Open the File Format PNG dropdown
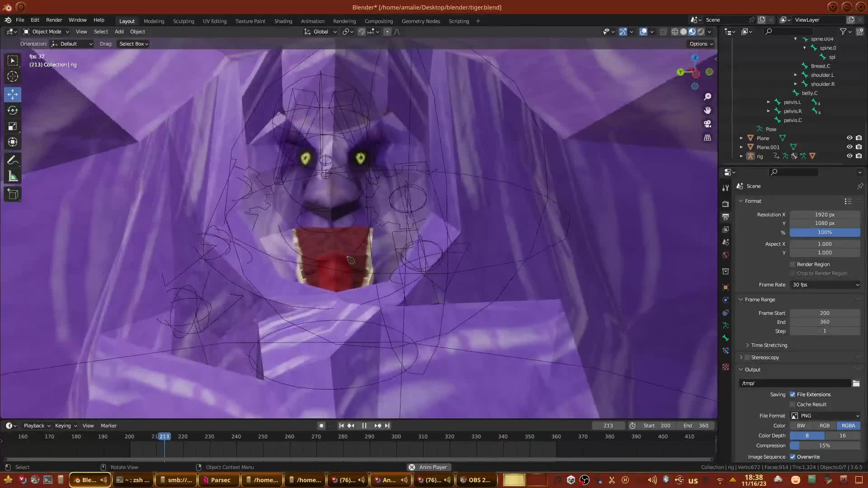Viewport: 868px width, 488px height. click(x=825, y=416)
